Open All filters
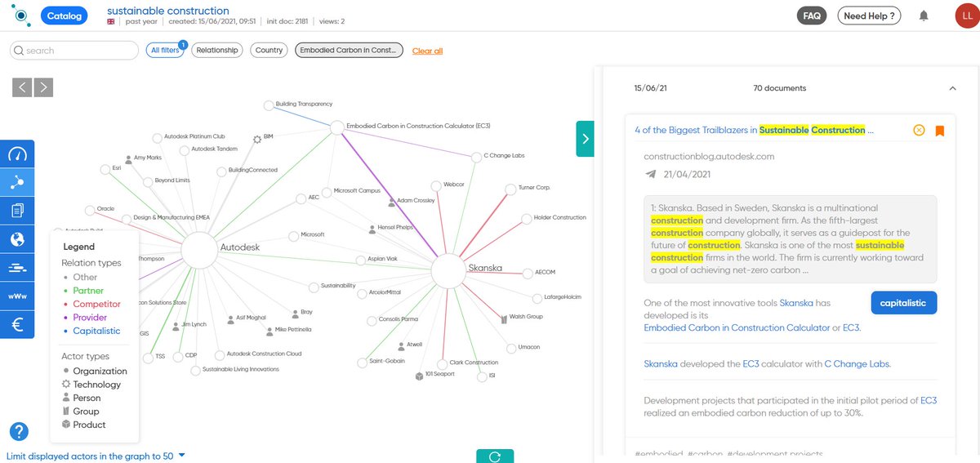Screen dimensions: 980x463 coord(166,51)
